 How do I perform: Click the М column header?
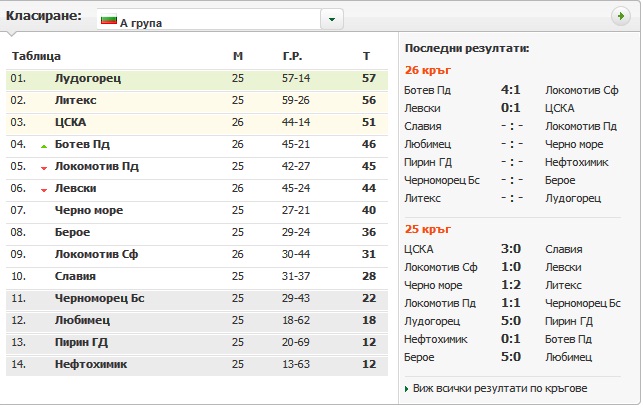pyautogui.click(x=238, y=56)
